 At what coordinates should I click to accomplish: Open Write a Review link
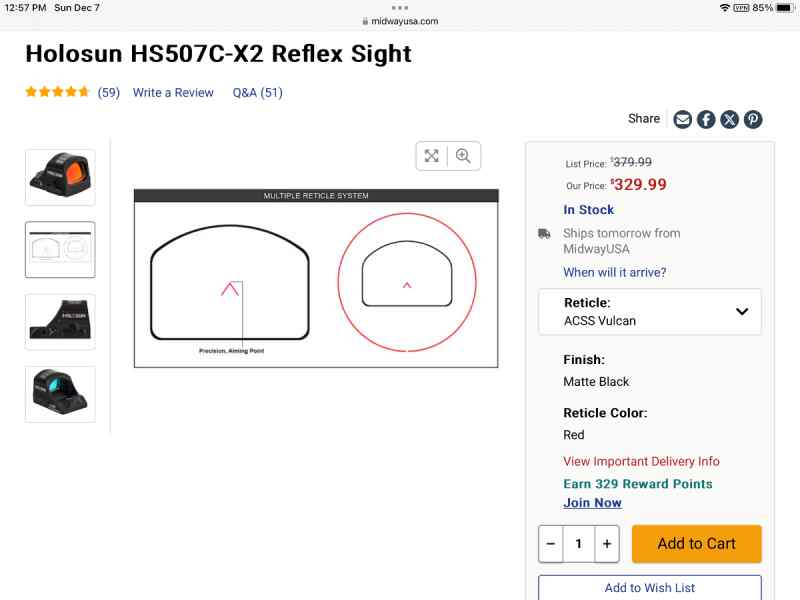point(173,92)
